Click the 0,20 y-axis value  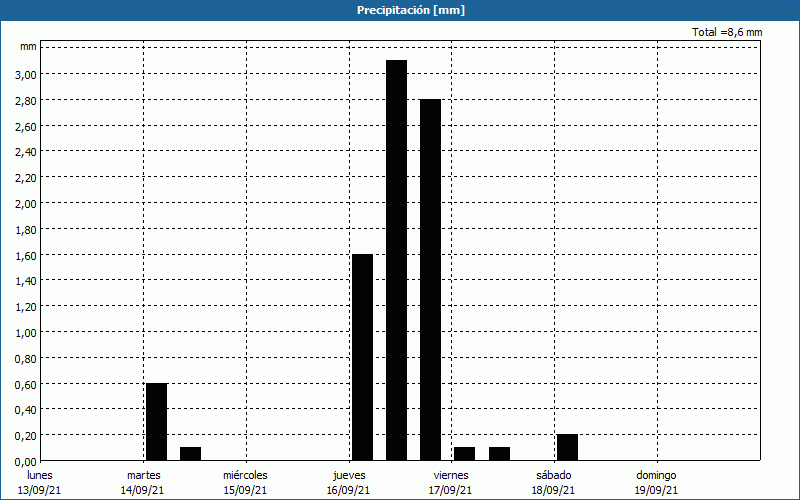tap(27, 436)
